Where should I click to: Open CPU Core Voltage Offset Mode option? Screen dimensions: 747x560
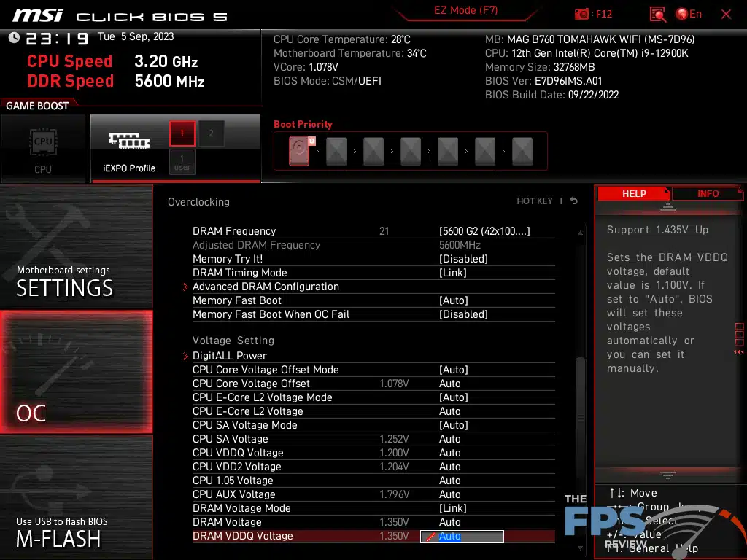tap(454, 370)
